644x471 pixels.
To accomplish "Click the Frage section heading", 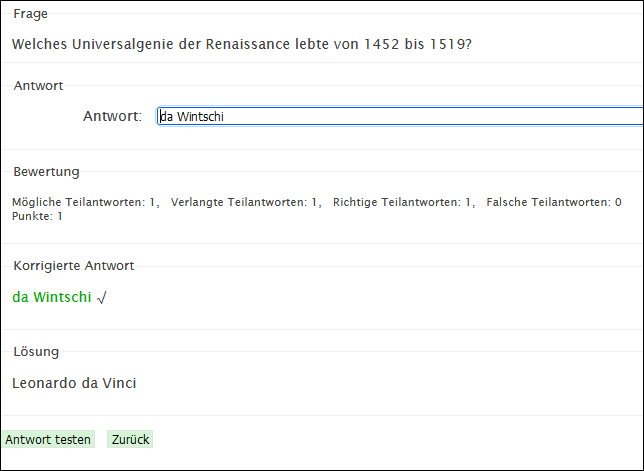I will pos(30,14).
